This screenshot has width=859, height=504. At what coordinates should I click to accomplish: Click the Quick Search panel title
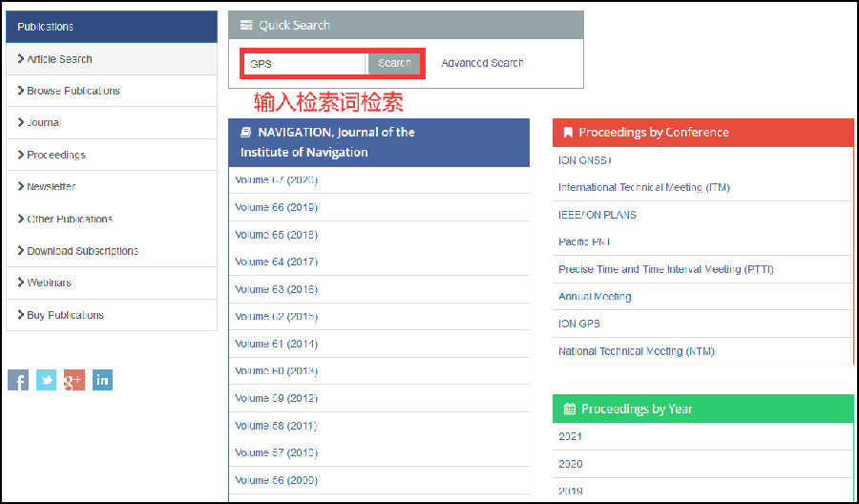point(294,25)
